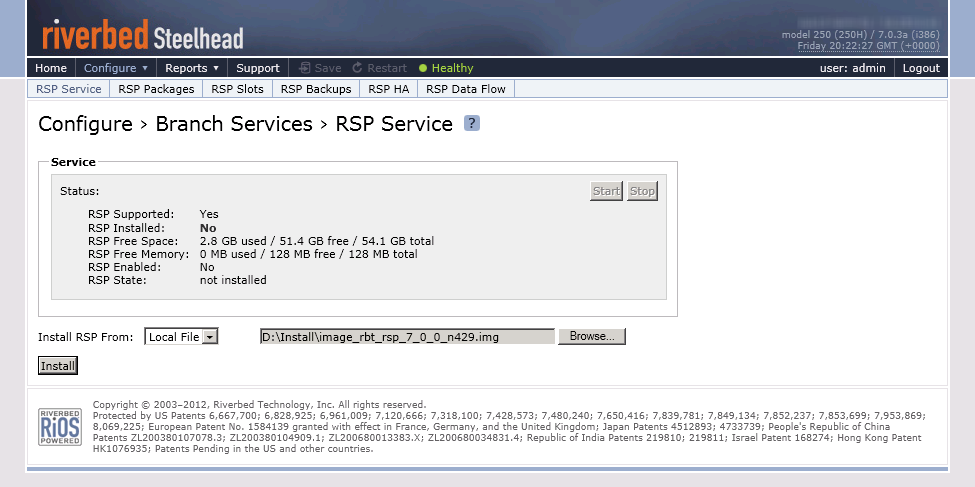This screenshot has width=975, height=487.
Task: Click the bold 'No' RSP Installed value
Action: pos(208,228)
